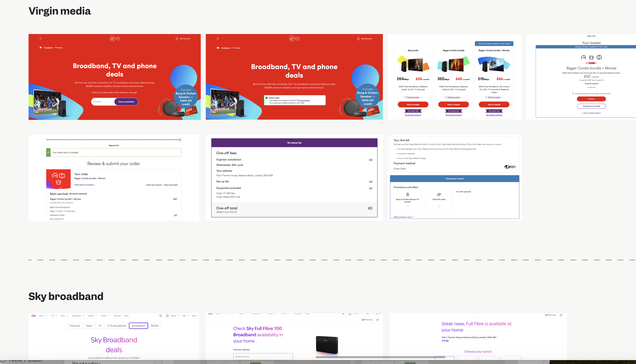Select the TV & Broadband tab

coord(116,326)
